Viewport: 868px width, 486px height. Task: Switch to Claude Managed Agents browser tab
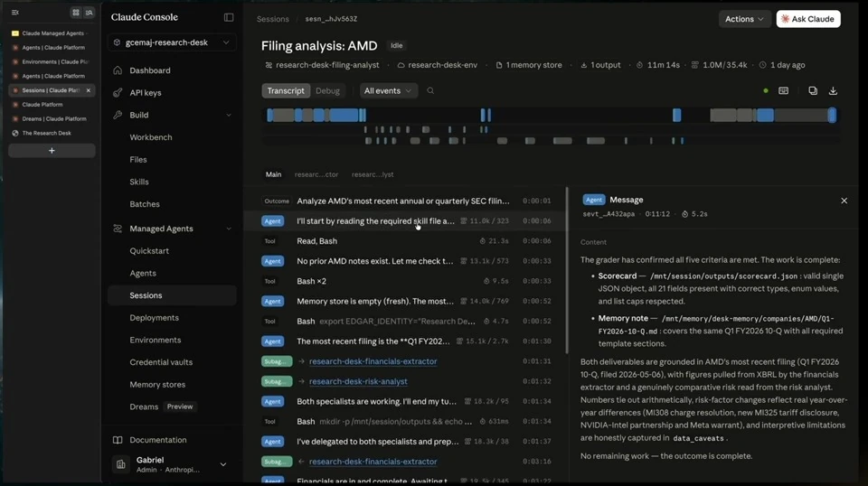(x=52, y=33)
